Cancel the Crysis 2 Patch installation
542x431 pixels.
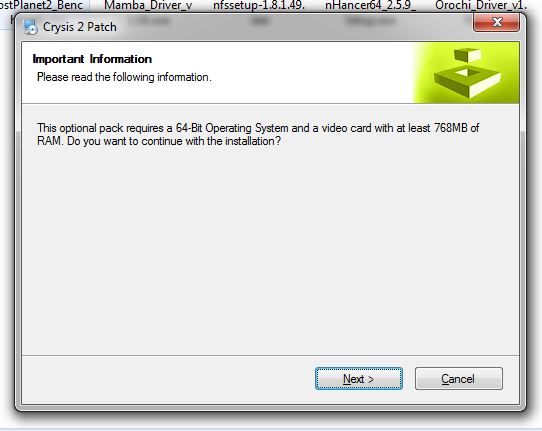tap(459, 378)
